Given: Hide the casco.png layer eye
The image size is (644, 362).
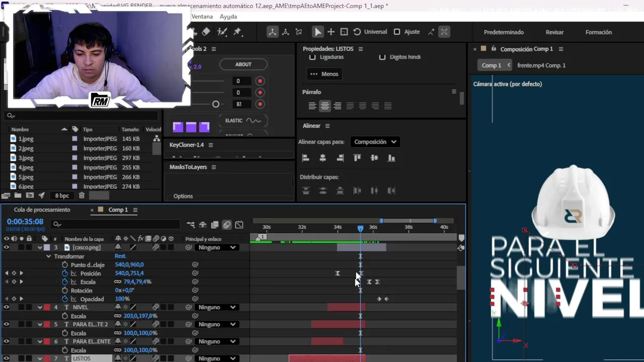Looking at the screenshot, I should [7, 247].
